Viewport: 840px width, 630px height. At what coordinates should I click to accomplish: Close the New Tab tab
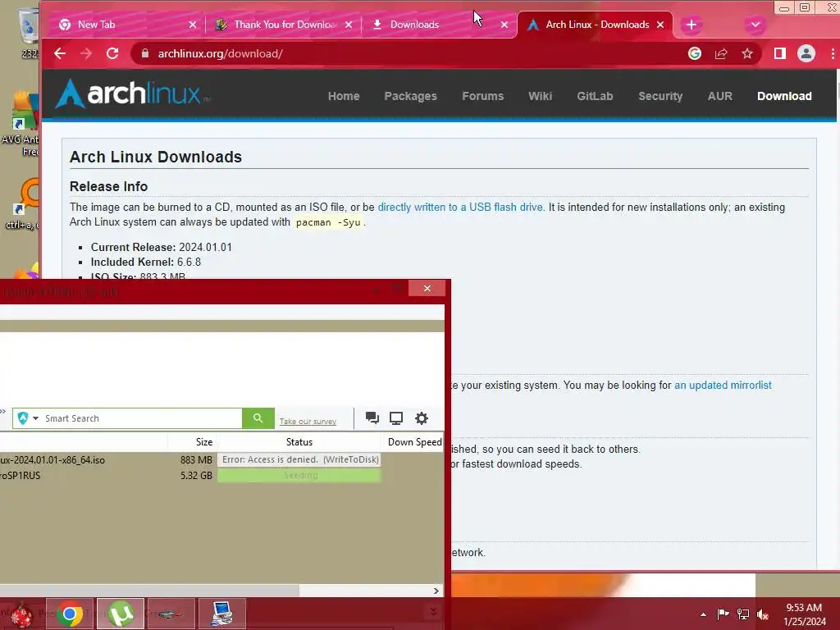193,25
